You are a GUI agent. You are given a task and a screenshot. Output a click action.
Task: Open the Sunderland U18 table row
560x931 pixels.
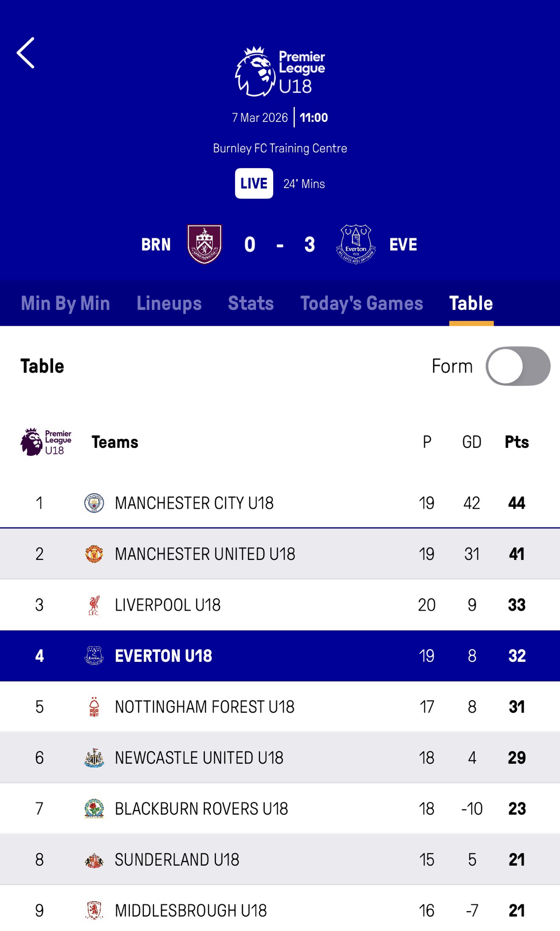click(x=279, y=859)
